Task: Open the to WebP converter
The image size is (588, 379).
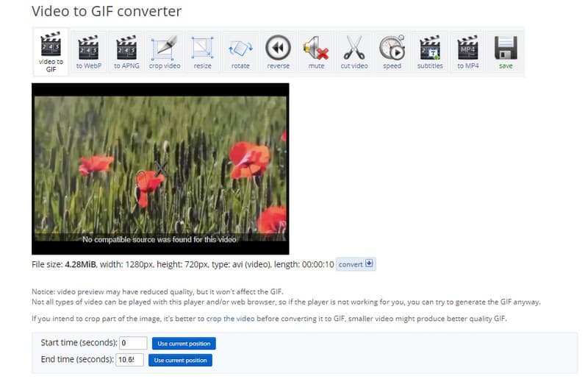Action: pyautogui.click(x=88, y=52)
